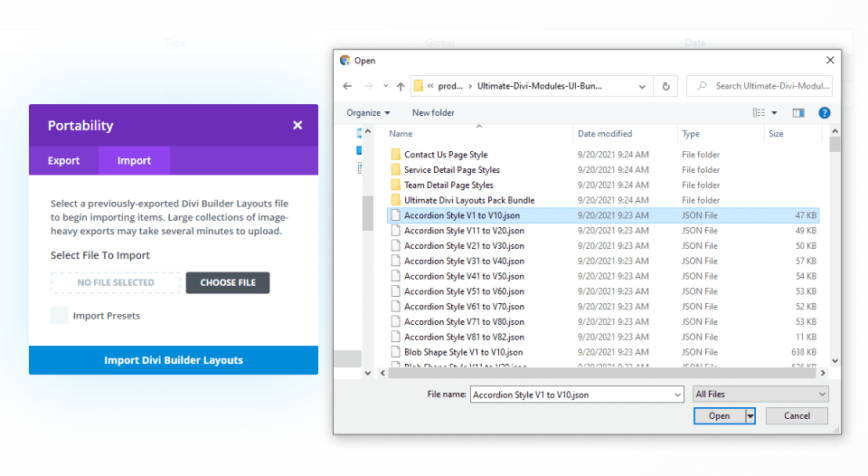Select Accordion Style V41 to V50.json
868x476 pixels.
click(603, 276)
